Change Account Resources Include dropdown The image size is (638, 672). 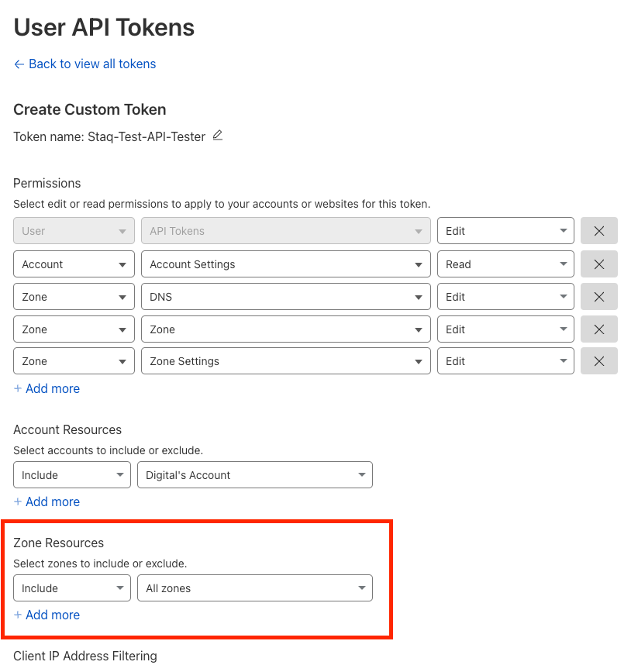point(72,475)
